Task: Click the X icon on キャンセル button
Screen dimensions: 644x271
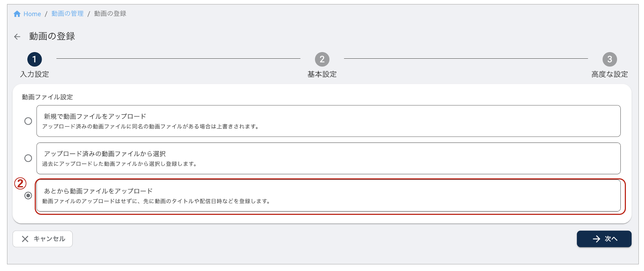Action: pyautogui.click(x=25, y=239)
